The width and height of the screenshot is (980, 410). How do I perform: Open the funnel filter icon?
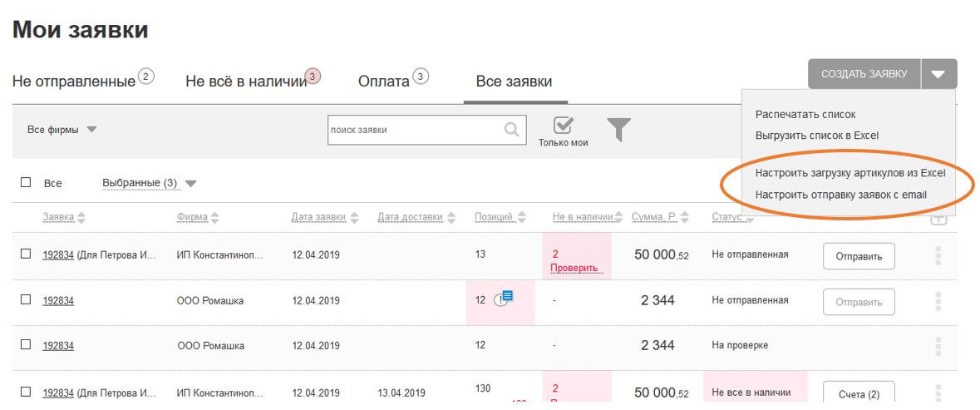tap(618, 130)
